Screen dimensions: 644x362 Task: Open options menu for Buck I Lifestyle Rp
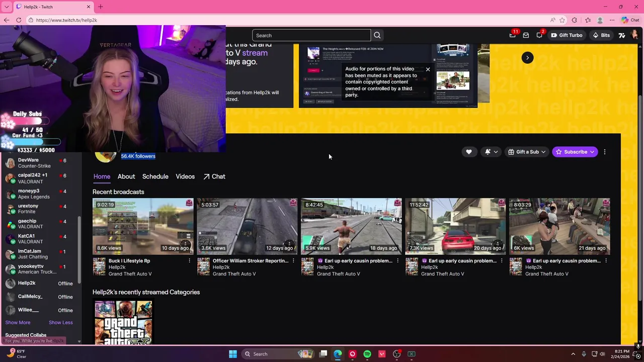click(x=189, y=261)
